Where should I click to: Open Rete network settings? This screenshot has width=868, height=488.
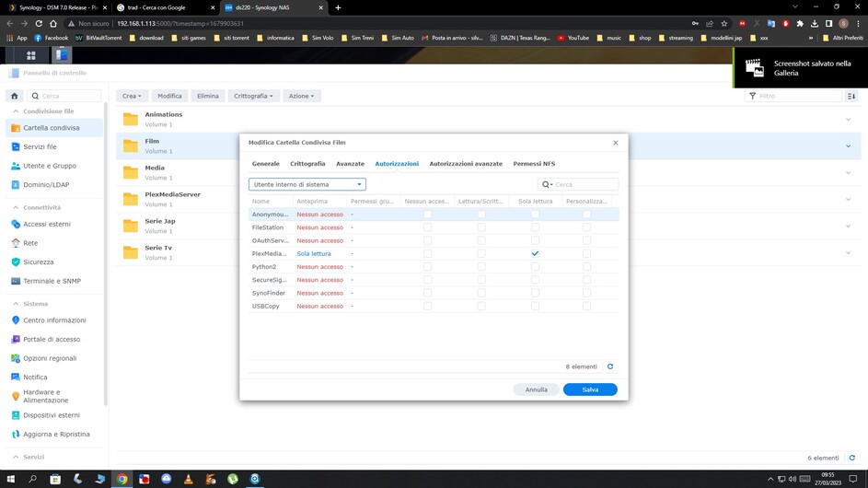coord(54,243)
